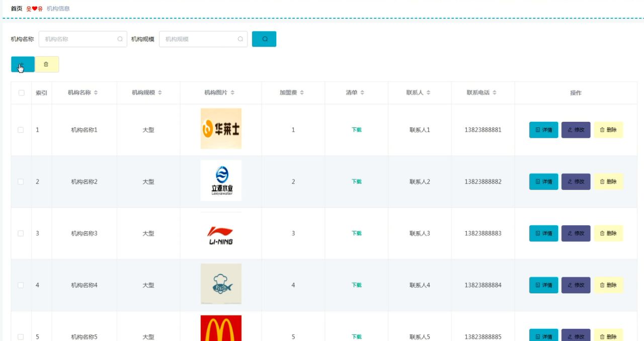Sort table by 清单 column arrows

[x=362, y=93]
